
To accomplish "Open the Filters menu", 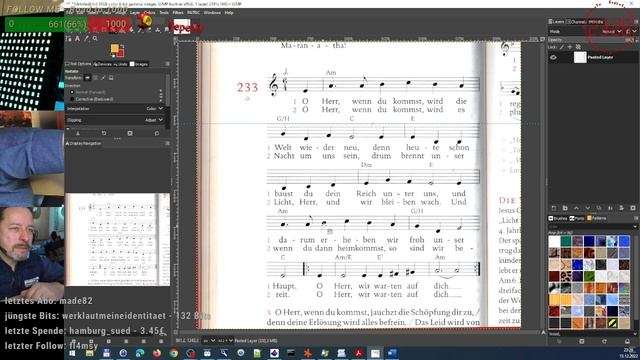I will tap(178, 13).
